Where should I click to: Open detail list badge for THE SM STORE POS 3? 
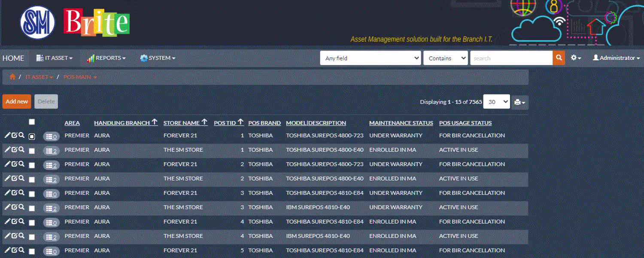coord(52,208)
